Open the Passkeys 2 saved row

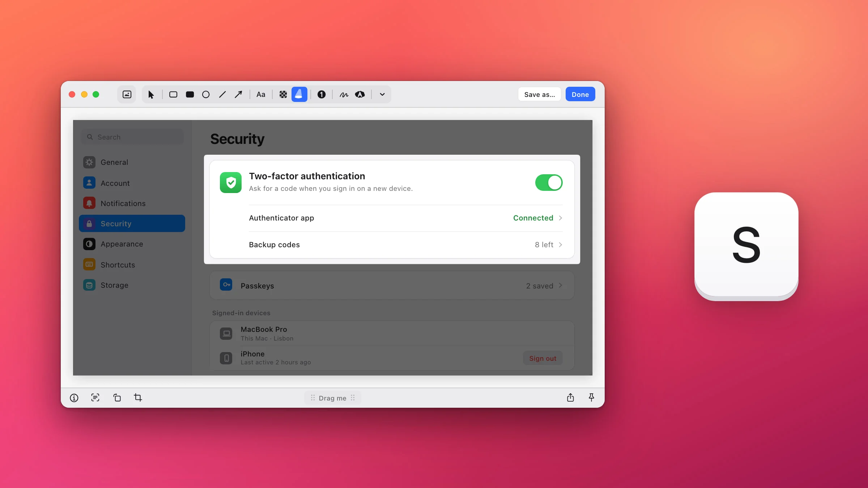[392, 286]
